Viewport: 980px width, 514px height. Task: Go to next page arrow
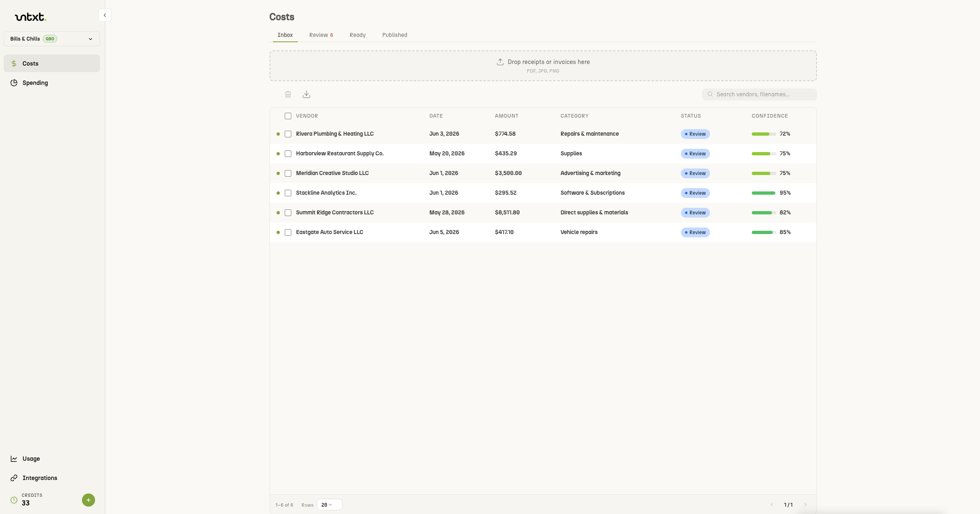pyautogui.click(x=805, y=505)
